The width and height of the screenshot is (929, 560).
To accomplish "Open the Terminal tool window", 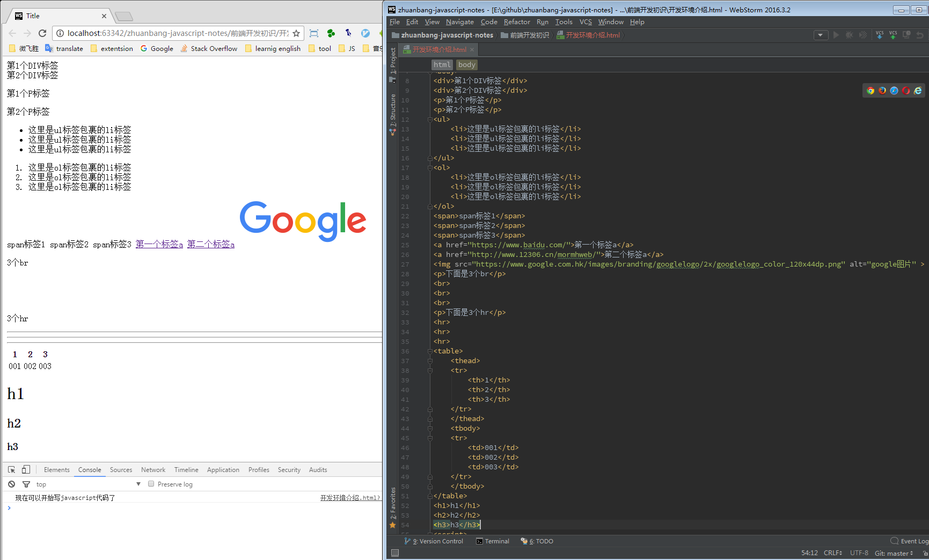I will (493, 541).
